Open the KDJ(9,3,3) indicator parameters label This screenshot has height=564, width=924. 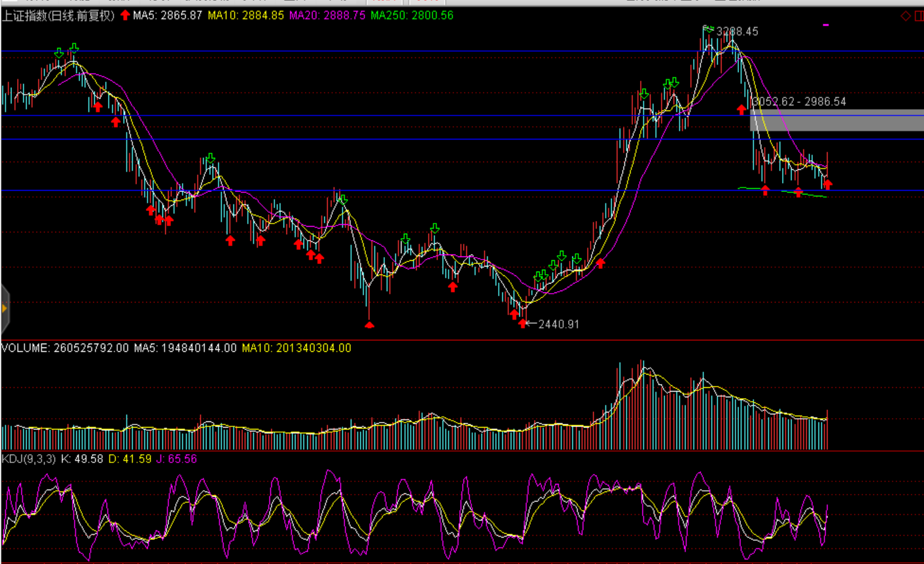pyautogui.click(x=29, y=459)
